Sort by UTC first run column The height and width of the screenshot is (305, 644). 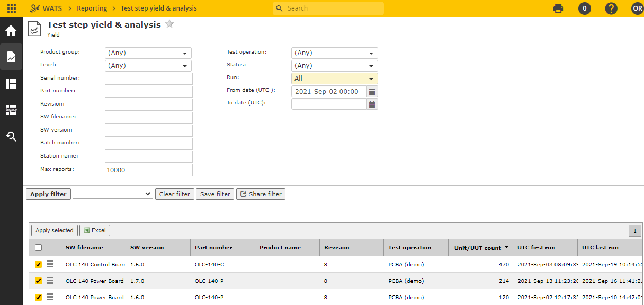[x=545, y=247]
